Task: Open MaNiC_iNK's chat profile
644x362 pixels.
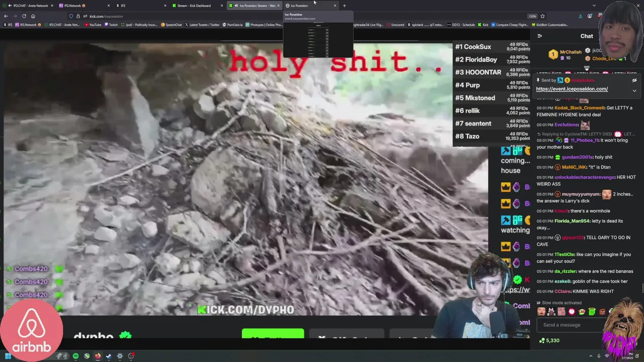Action: pyautogui.click(x=574, y=167)
